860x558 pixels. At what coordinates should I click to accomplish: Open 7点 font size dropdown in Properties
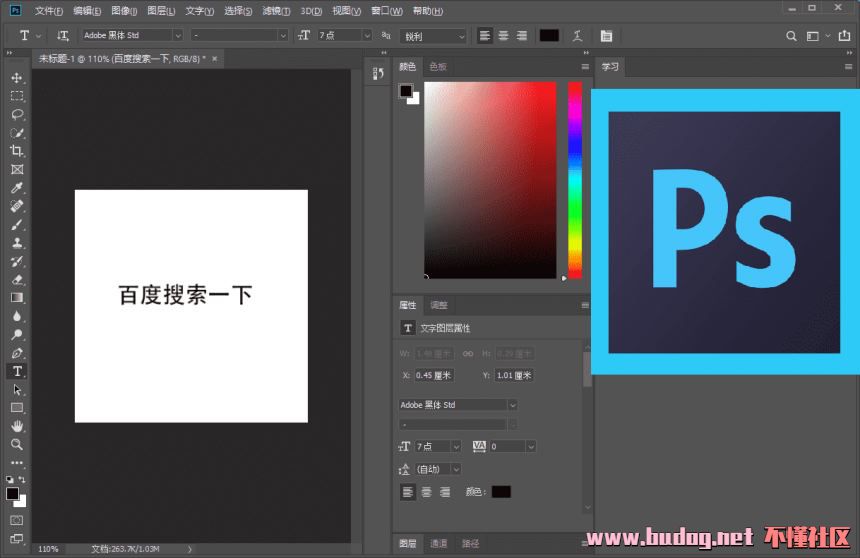pyautogui.click(x=456, y=447)
